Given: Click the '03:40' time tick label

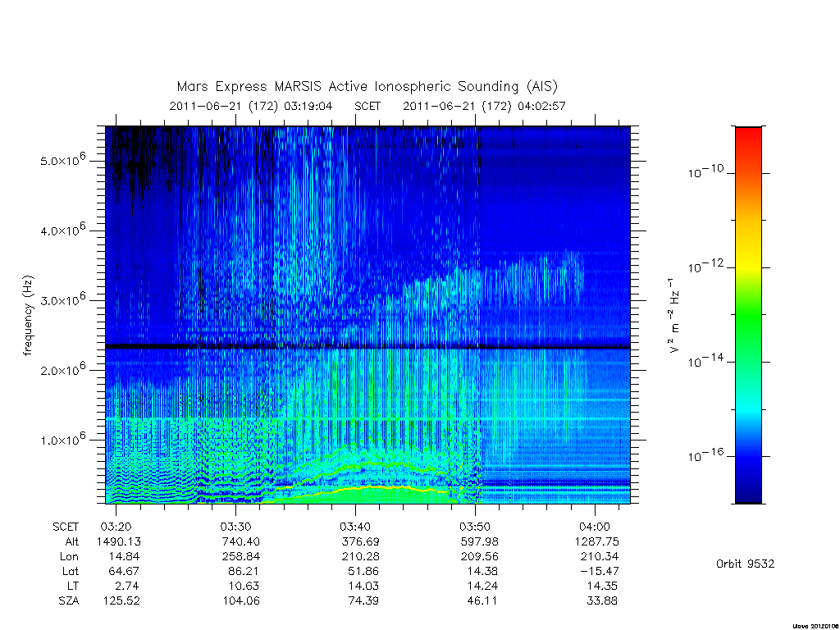Looking at the screenshot, I should click(355, 527).
